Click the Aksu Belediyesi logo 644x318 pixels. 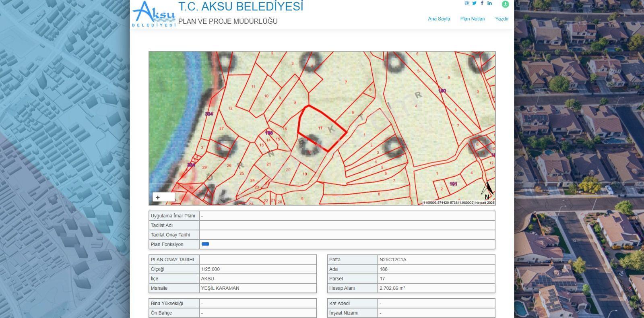coord(154,14)
